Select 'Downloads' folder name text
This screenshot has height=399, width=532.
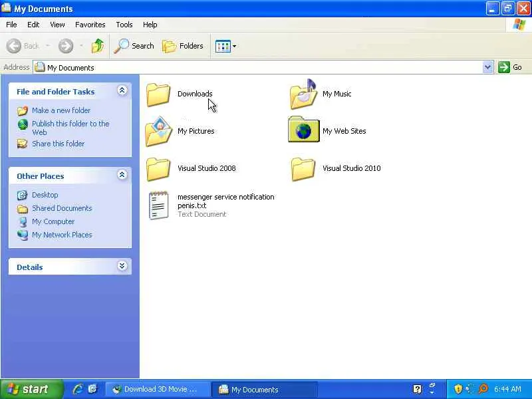point(195,94)
